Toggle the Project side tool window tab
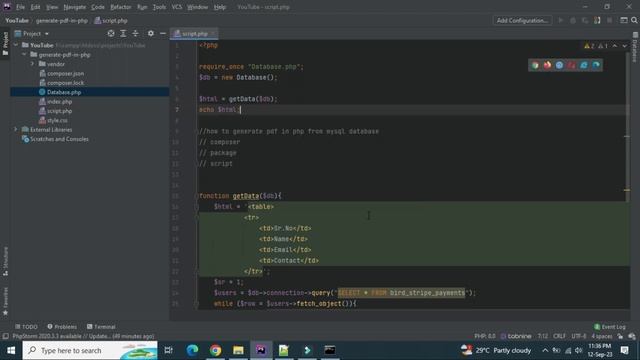This screenshot has width=640, height=360. [x=5, y=44]
